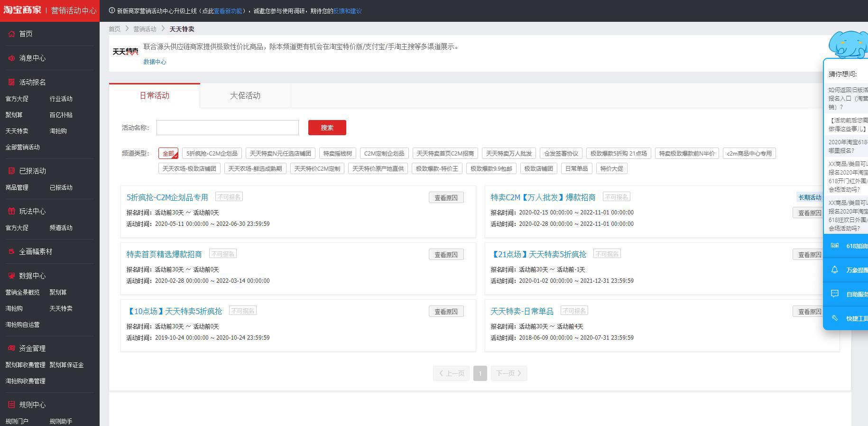Click the 活动报名 section icon
The image size is (868, 426).
[12, 82]
